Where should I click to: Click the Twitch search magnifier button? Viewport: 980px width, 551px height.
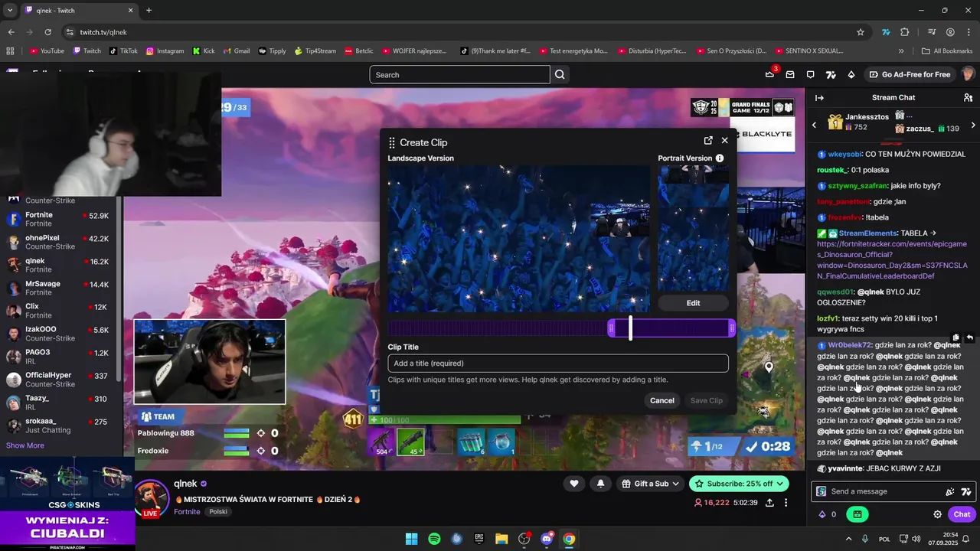click(560, 75)
